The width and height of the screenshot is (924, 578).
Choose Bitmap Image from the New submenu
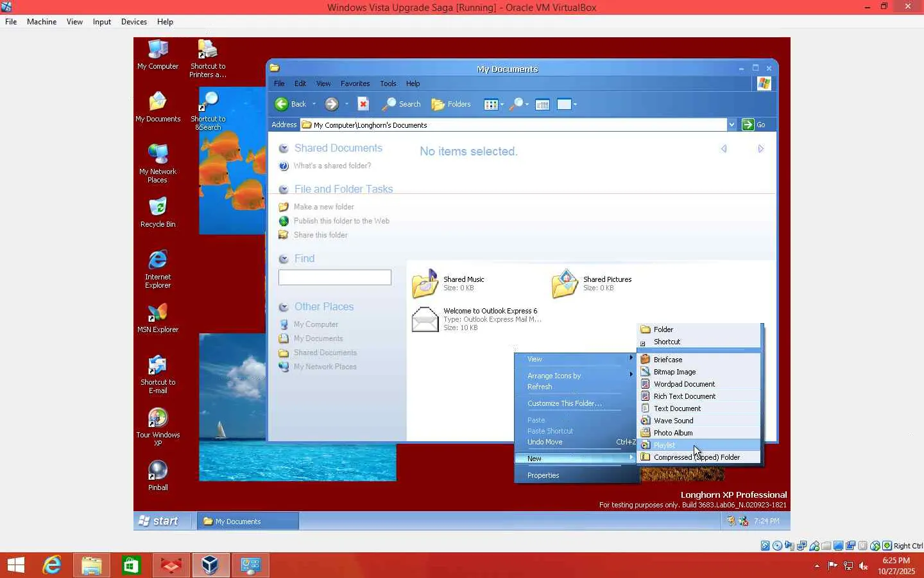tap(699, 372)
